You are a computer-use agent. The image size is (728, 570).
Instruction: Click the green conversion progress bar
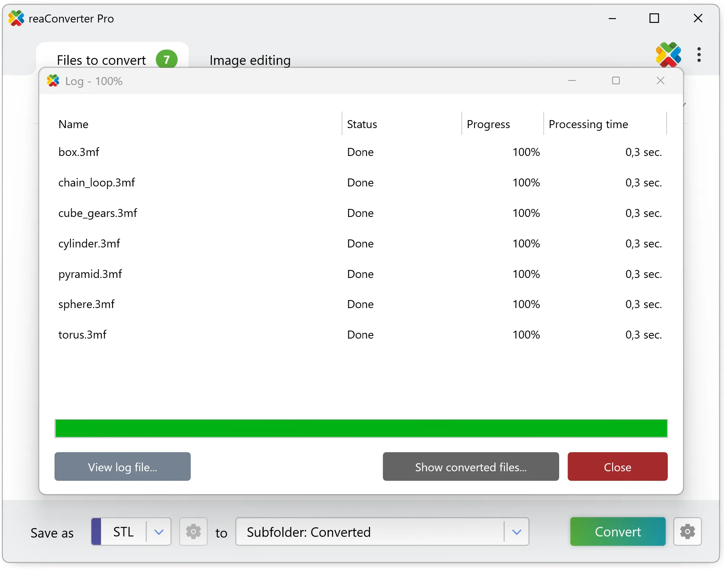pos(361,428)
